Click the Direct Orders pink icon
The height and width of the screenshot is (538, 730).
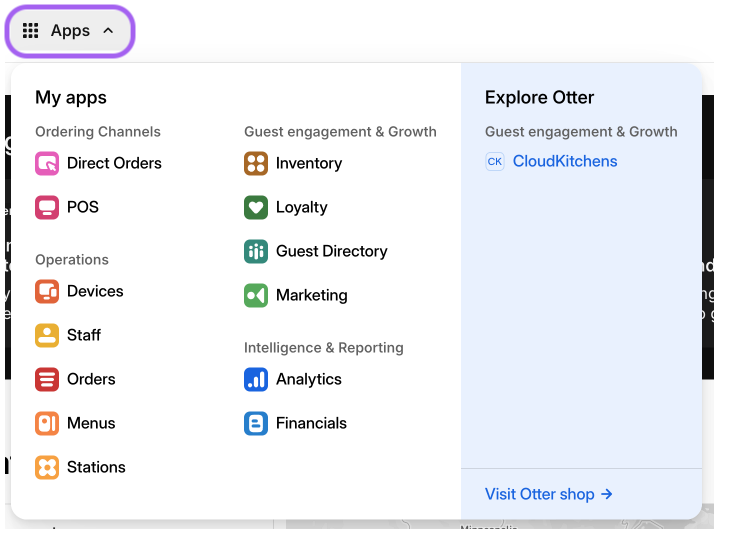click(47, 163)
